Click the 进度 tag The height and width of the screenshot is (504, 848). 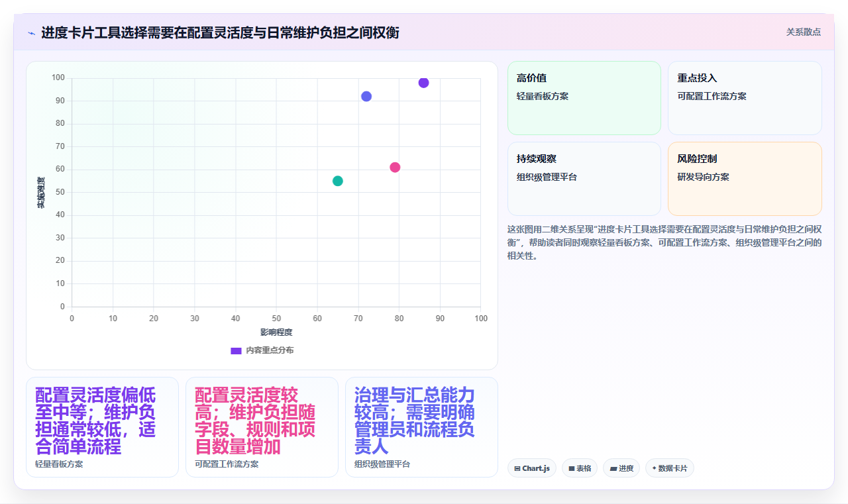(x=621, y=468)
